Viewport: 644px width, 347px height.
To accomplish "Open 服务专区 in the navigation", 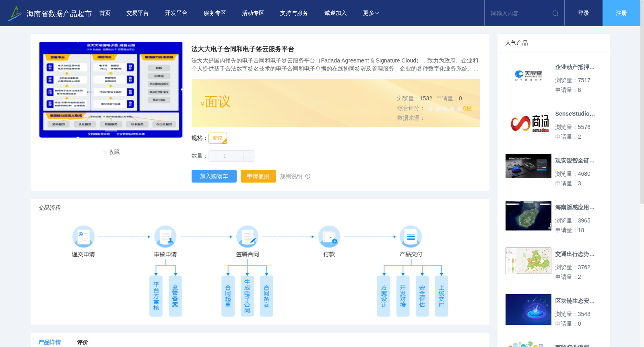I will (x=215, y=13).
